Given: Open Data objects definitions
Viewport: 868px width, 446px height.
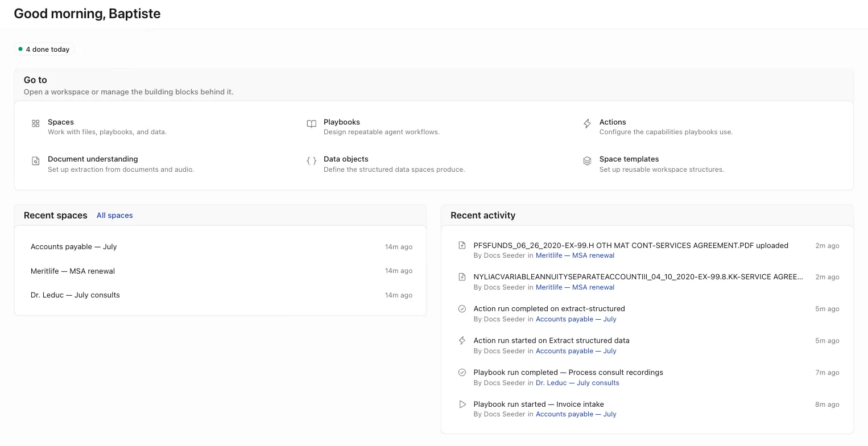Looking at the screenshot, I should (433, 164).
